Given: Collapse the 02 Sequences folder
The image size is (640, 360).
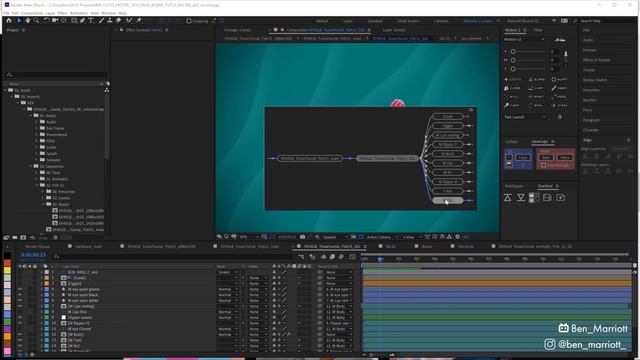Looking at the screenshot, I should (30, 166).
